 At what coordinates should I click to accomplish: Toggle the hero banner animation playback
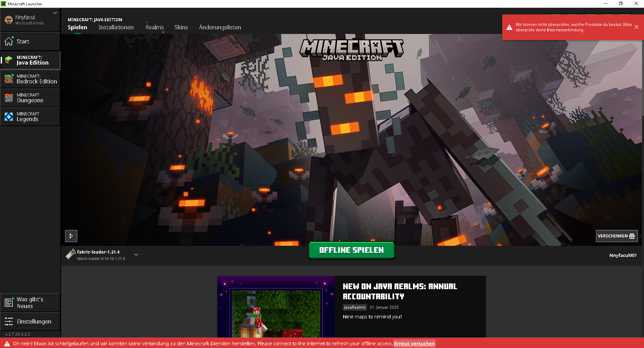[71, 236]
